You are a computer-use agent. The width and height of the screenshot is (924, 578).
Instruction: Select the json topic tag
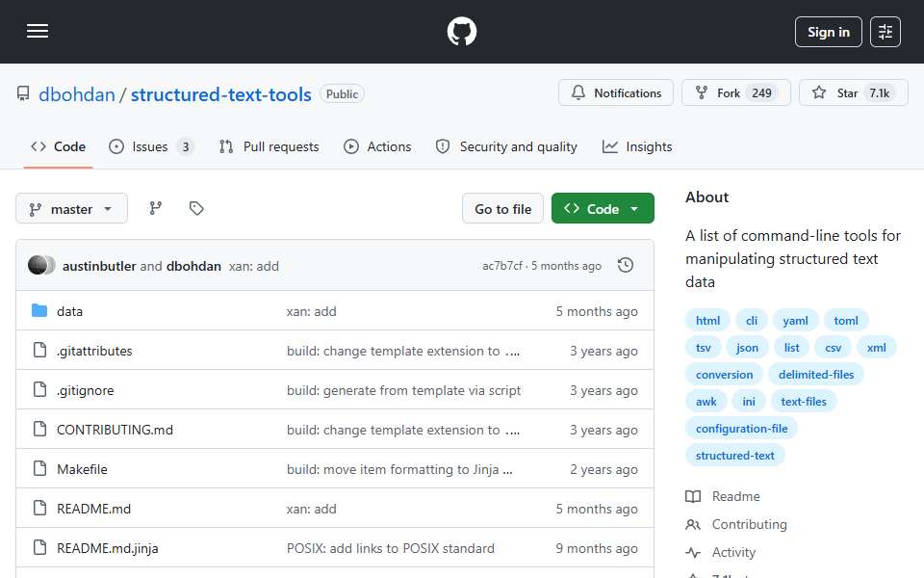[747, 348]
